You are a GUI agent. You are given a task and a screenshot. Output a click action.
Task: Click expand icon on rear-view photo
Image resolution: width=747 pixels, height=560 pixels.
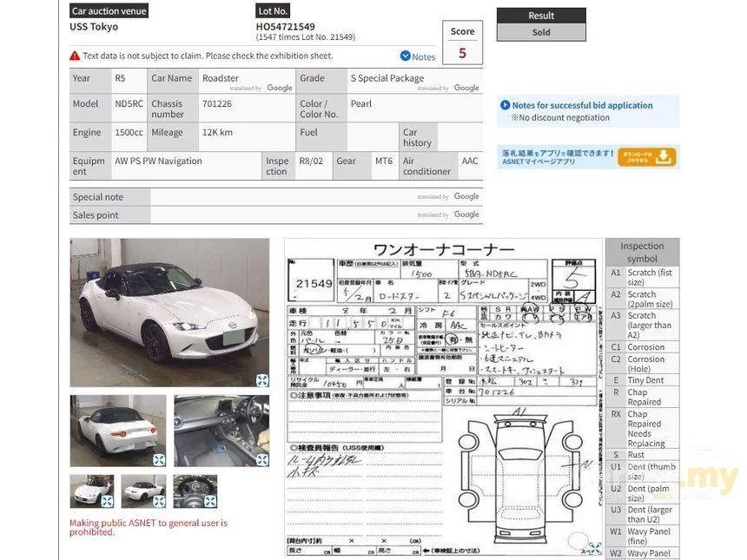[159, 459]
